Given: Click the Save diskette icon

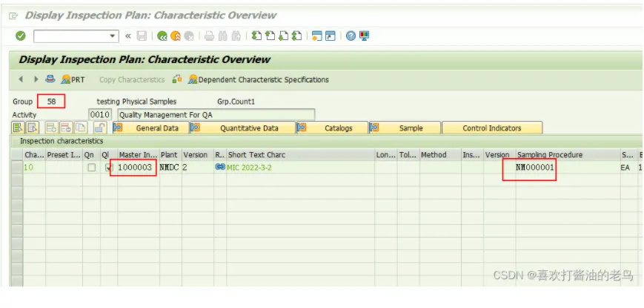Looking at the screenshot, I should click(142, 36).
